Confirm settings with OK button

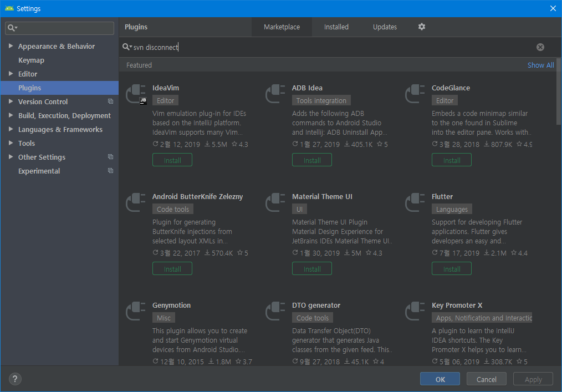tap(440, 379)
